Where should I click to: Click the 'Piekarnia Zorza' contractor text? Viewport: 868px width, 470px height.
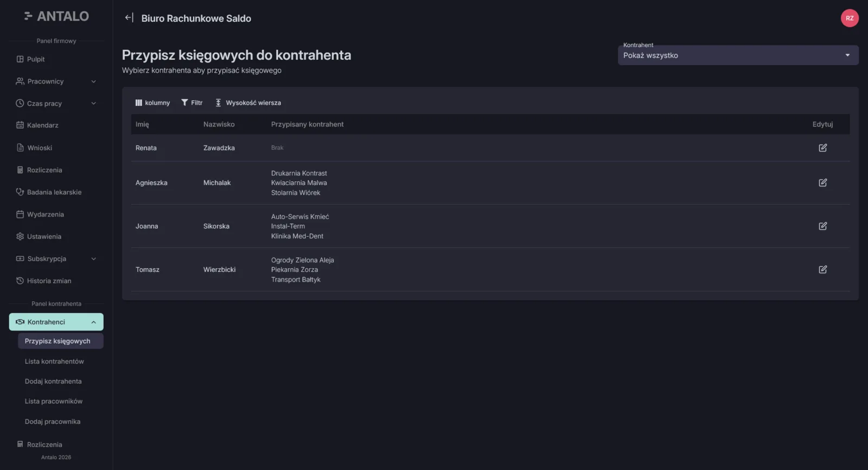295,270
